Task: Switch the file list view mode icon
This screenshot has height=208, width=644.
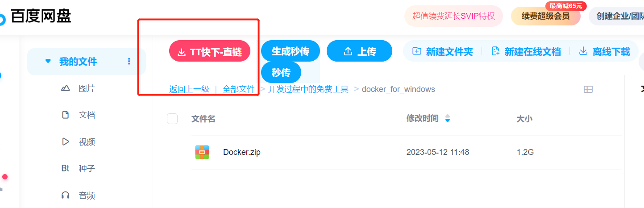Action: [x=588, y=89]
